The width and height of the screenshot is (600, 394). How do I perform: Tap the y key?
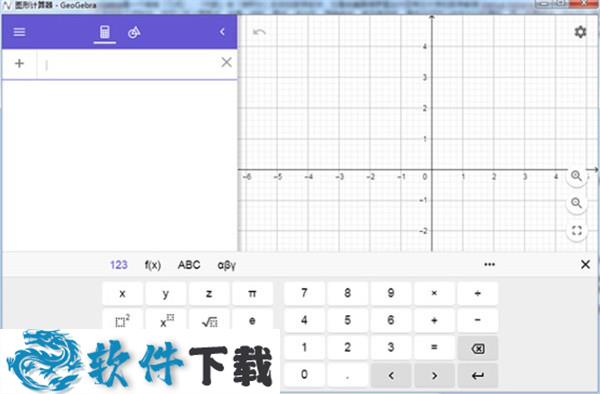pos(166,293)
